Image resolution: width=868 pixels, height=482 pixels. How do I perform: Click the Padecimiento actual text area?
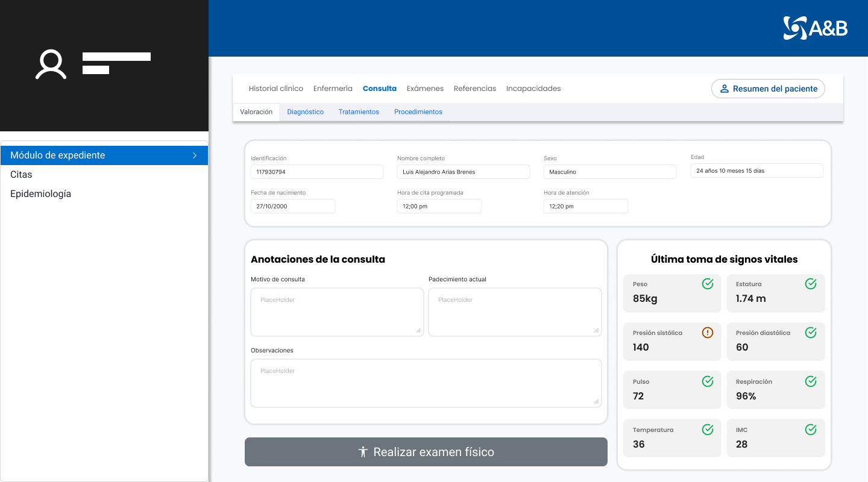515,312
